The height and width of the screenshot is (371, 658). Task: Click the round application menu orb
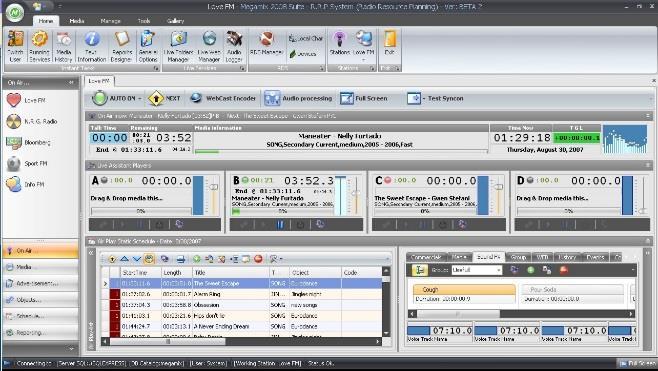[14, 12]
